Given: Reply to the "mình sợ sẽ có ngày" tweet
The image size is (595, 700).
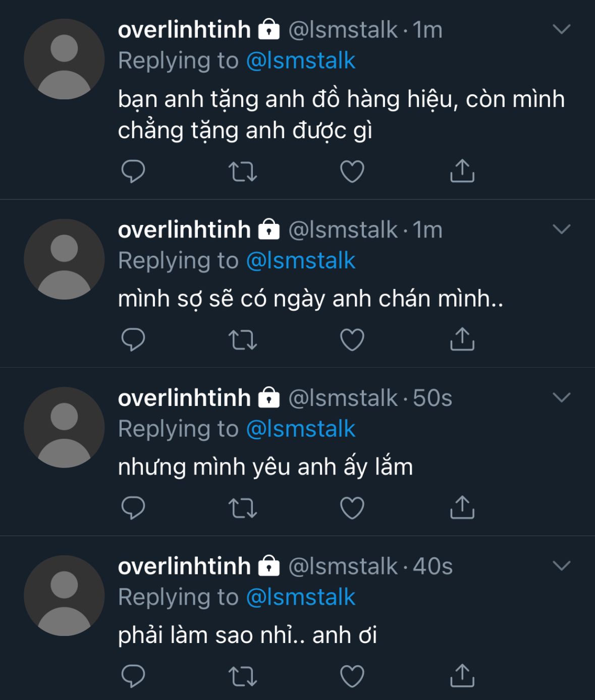Looking at the screenshot, I should point(133,339).
